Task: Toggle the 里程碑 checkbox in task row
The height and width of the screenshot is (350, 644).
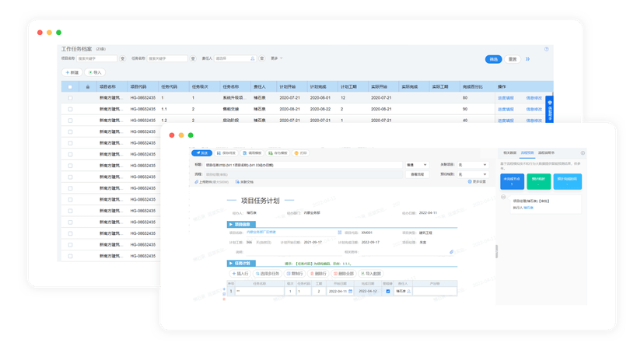Action: (x=387, y=291)
